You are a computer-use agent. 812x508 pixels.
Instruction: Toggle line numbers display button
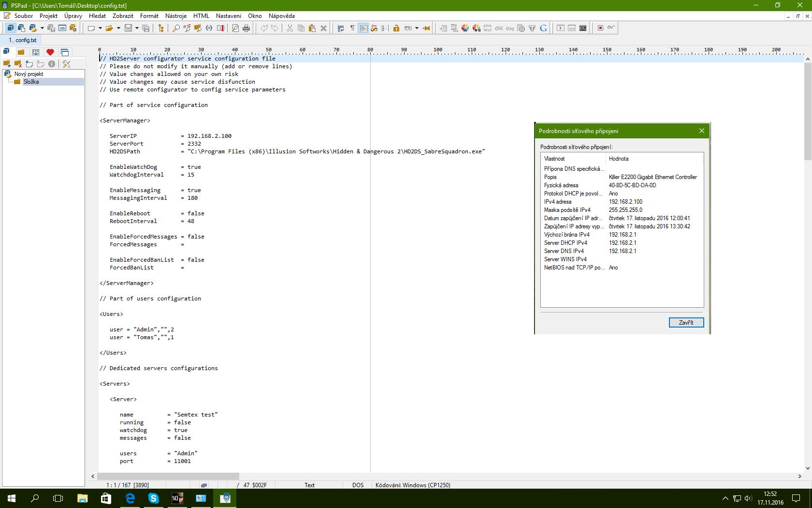(385, 28)
